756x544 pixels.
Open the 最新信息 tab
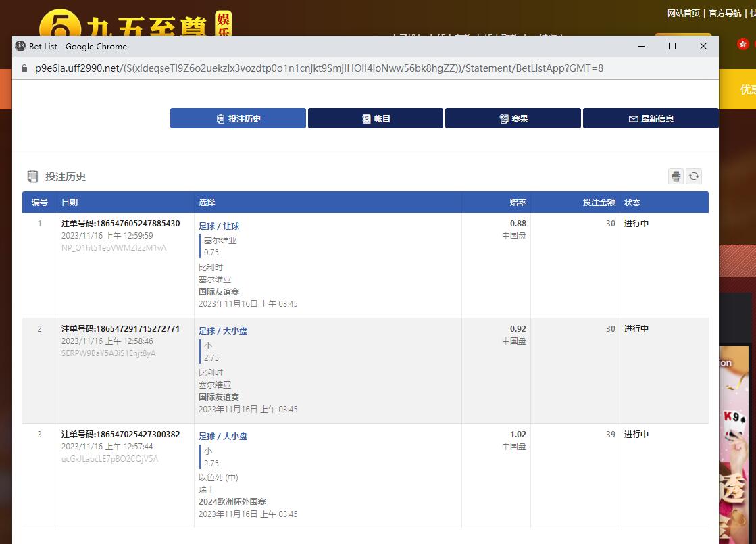click(x=651, y=118)
